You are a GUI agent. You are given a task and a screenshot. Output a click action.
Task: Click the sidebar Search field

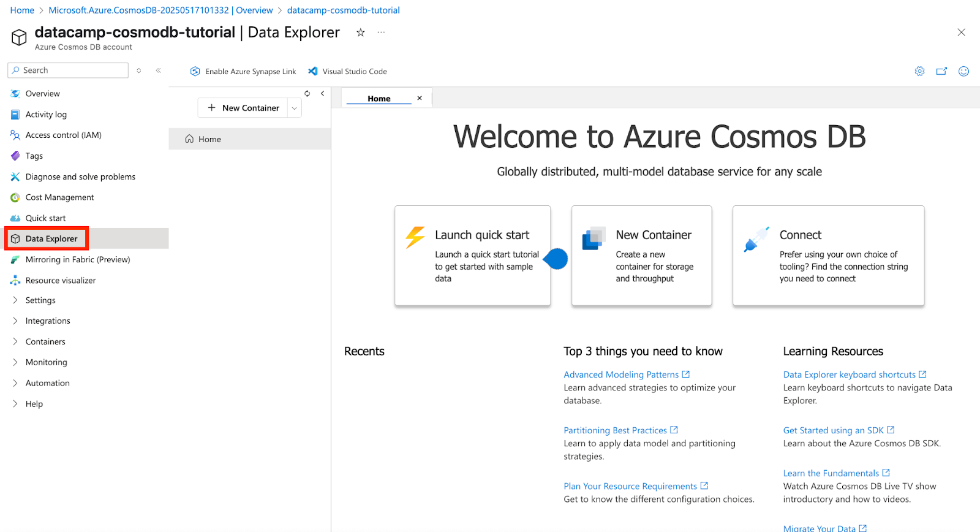(x=68, y=70)
